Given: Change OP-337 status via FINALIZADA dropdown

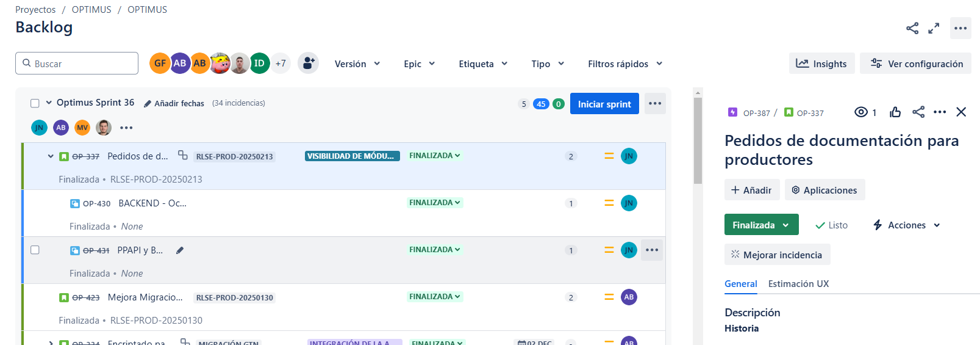Looking at the screenshot, I should pyautogui.click(x=435, y=156).
